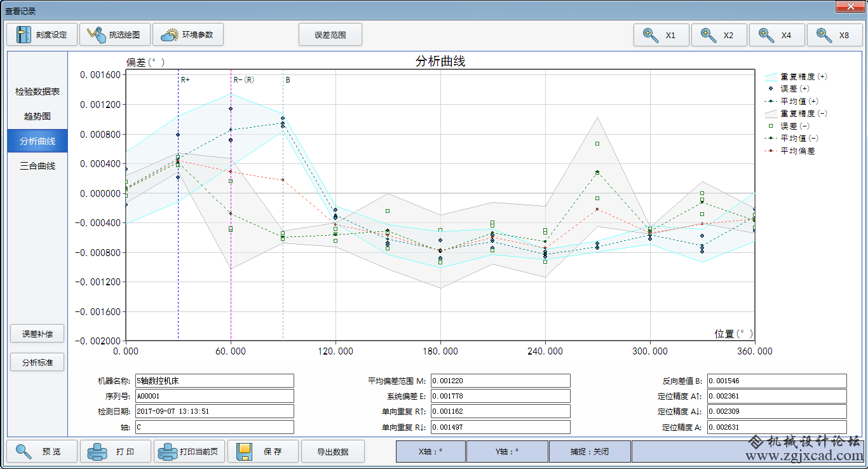Click the 单向重复 R↑ field 0.001162
This screenshot has height=469, width=868.
click(x=501, y=411)
